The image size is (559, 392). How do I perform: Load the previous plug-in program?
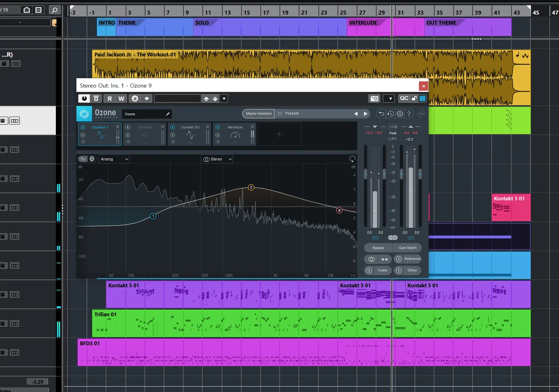(206, 98)
